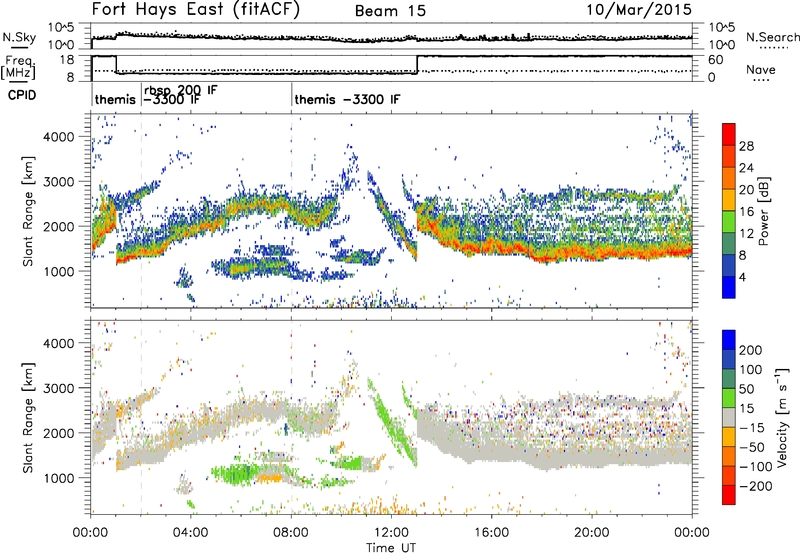Screen dimensions: 800x554
Task: Click the frequency step-up line near 13:00
Action: tap(417, 65)
